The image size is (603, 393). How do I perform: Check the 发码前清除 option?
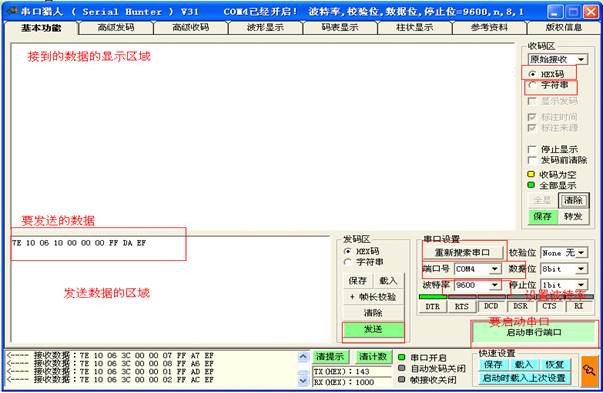[x=532, y=160]
